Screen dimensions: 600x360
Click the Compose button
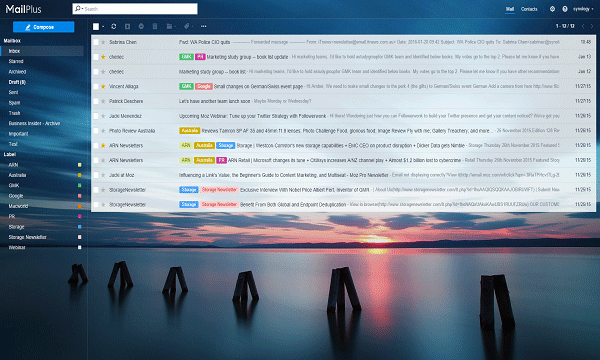click(44, 27)
